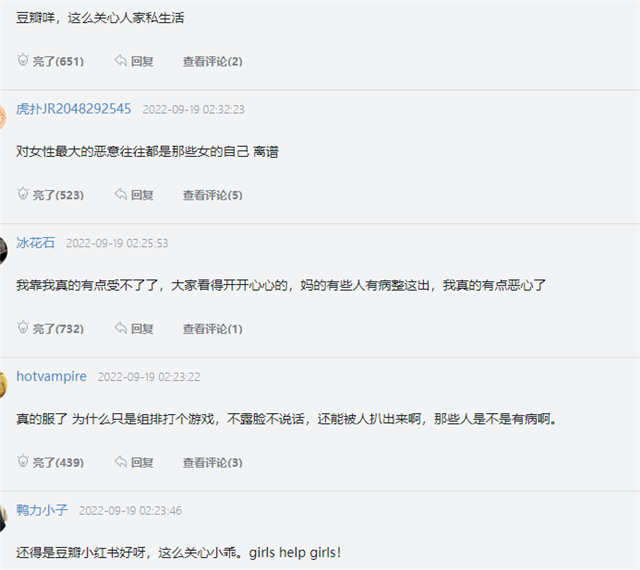
Task: Reply to 冰花石's comment
Action: [134, 329]
